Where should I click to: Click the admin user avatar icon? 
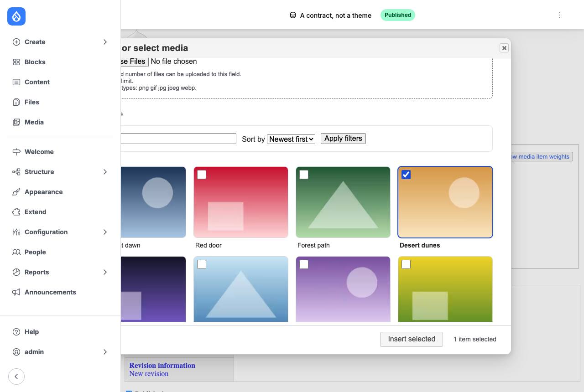(16, 352)
